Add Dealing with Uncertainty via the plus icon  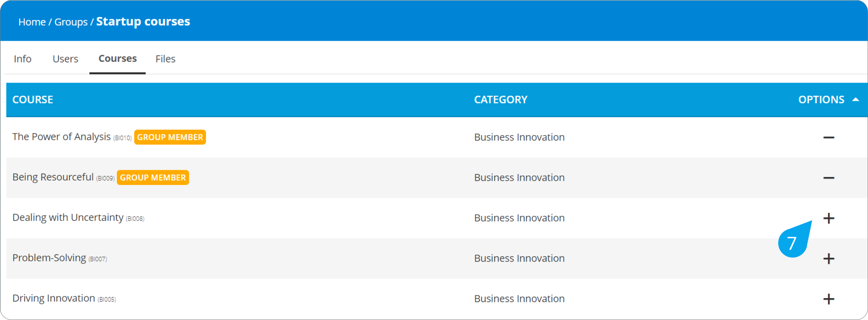[x=829, y=218]
